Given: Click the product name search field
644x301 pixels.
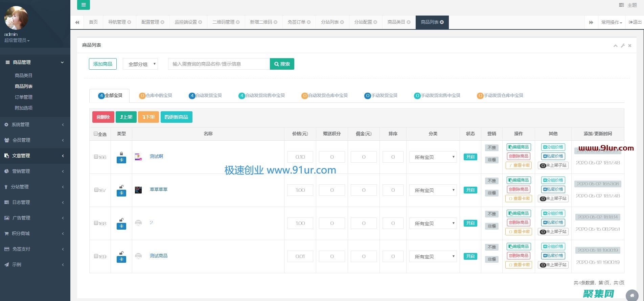Looking at the screenshot, I should click(219, 64).
